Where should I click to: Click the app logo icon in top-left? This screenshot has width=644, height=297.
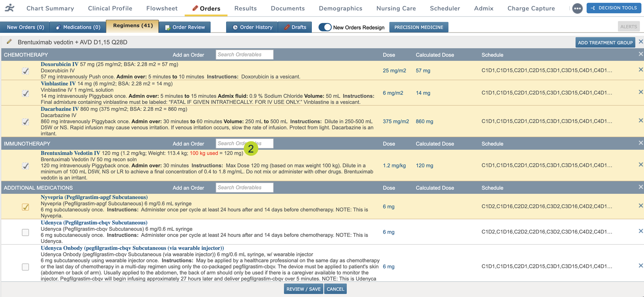point(10,8)
